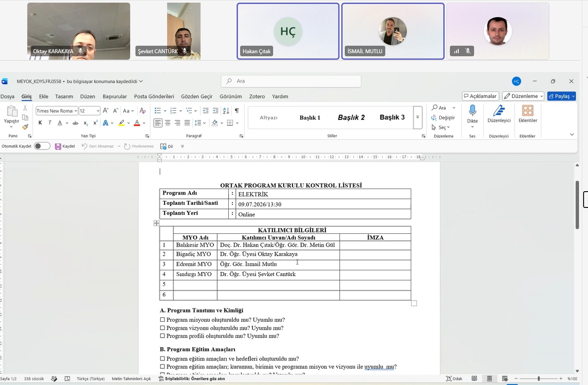Expand the Stiller styles gallery
The width and height of the screenshot is (588, 385).
click(417, 117)
